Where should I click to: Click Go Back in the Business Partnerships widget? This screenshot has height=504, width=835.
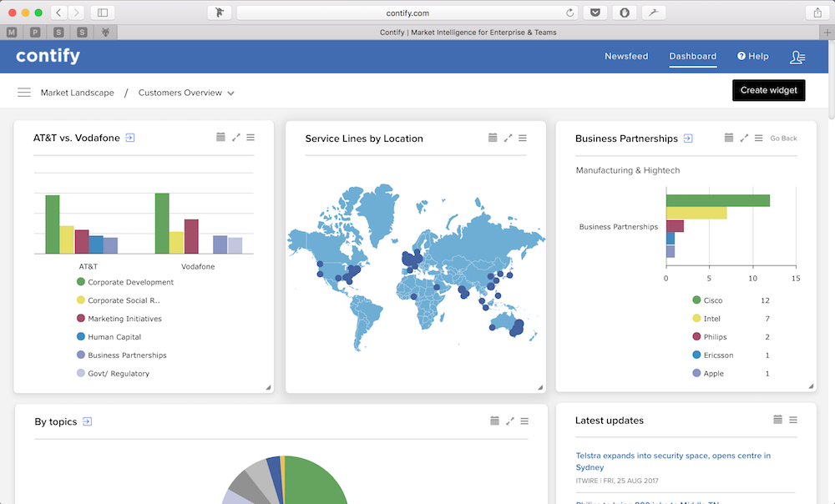[x=783, y=138]
